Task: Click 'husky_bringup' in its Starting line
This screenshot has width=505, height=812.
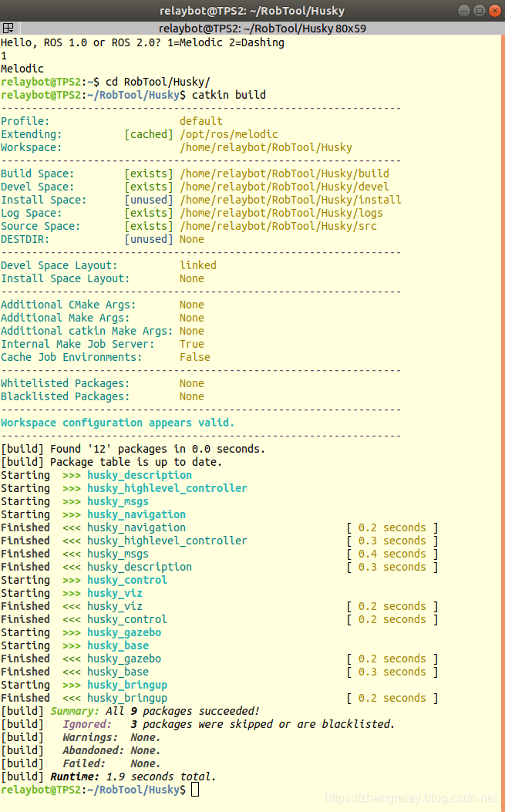Action: point(127,685)
